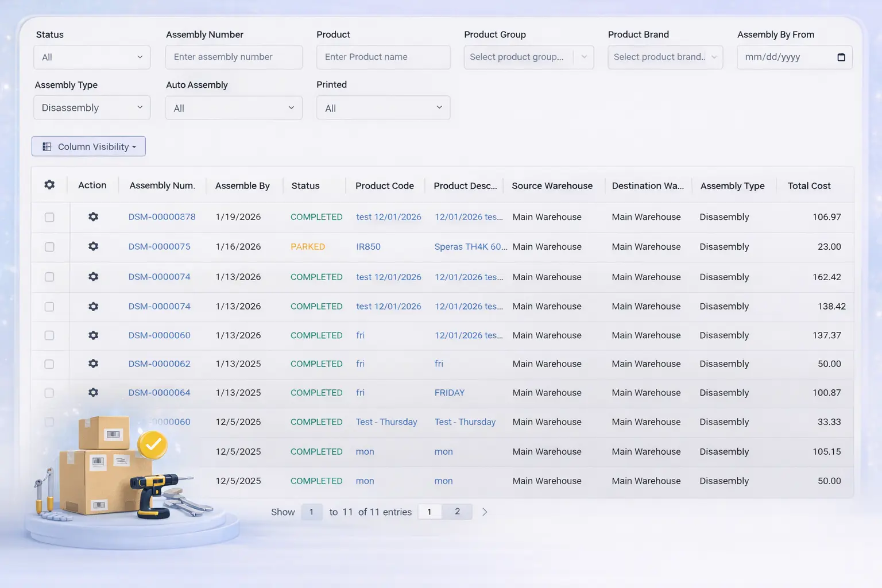Sort by the Total Cost column header
The image size is (882, 588).
[808, 185]
